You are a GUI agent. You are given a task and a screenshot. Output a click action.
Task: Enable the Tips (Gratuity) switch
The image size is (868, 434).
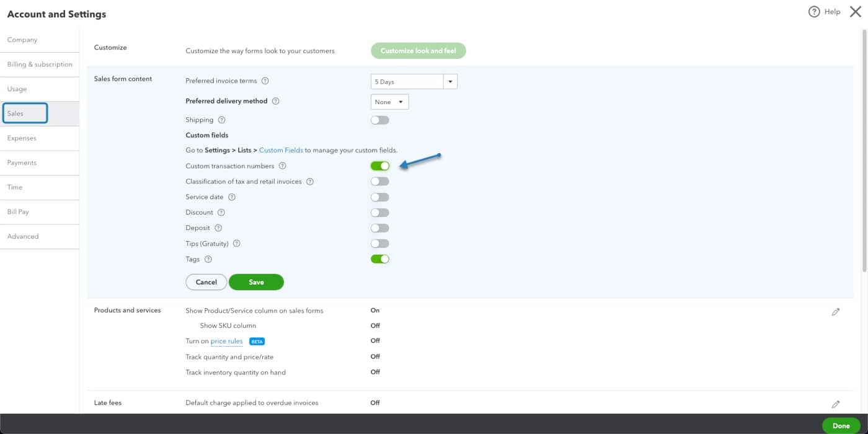point(380,244)
